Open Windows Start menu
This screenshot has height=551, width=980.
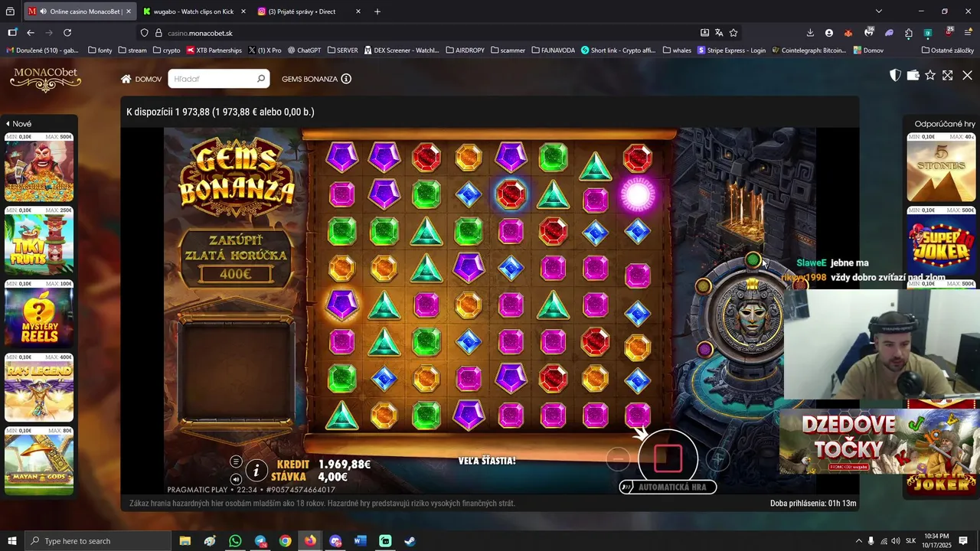tap(11, 541)
